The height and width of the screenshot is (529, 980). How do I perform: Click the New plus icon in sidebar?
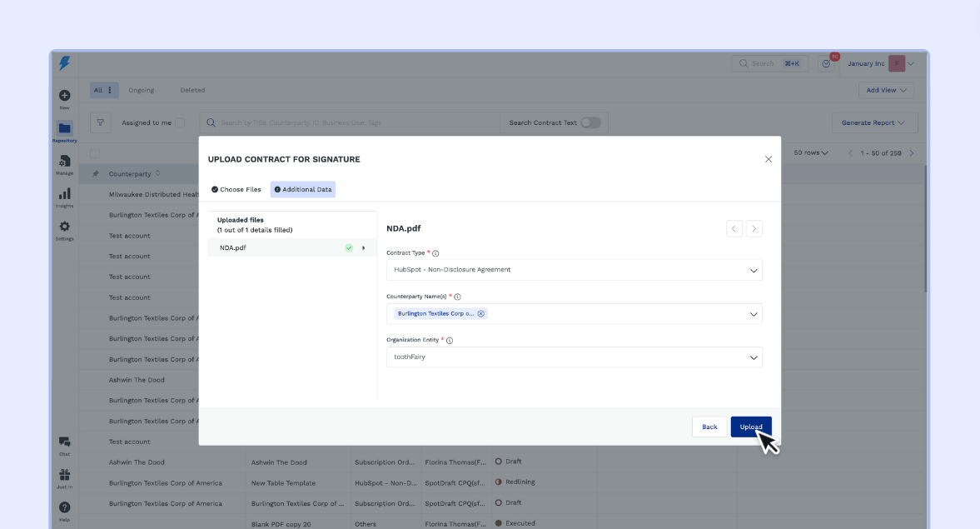point(64,96)
